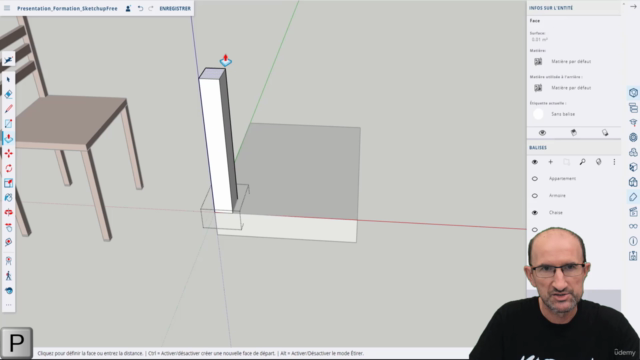The width and height of the screenshot is (640, 360).
Task: Open the house-shaped panel icon
Action: (x=633, y=182)
